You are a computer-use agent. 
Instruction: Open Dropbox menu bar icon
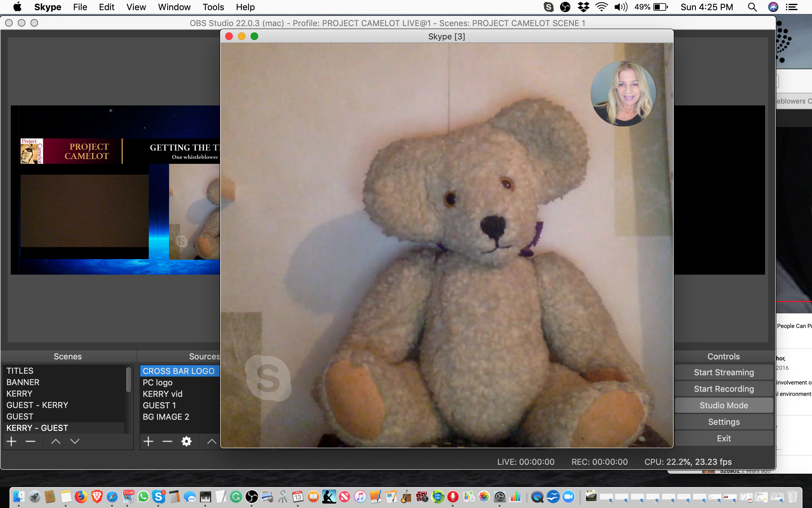[x=584, y=7]
